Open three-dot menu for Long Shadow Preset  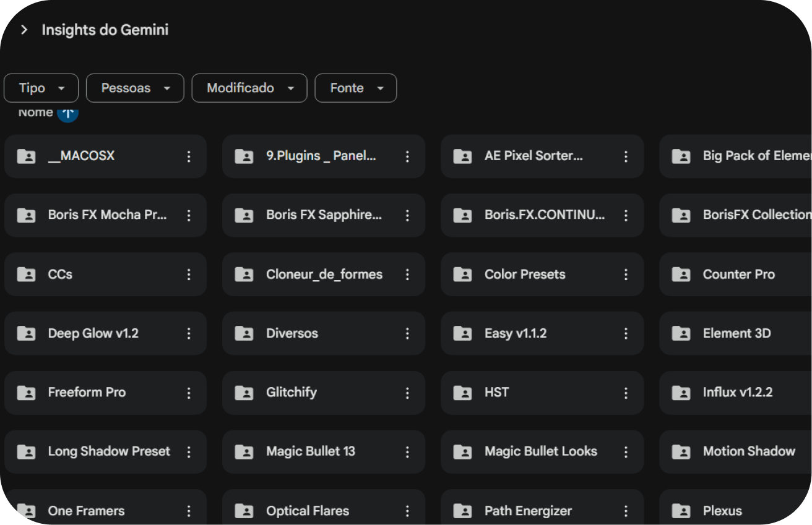click(x=189, y=452)
